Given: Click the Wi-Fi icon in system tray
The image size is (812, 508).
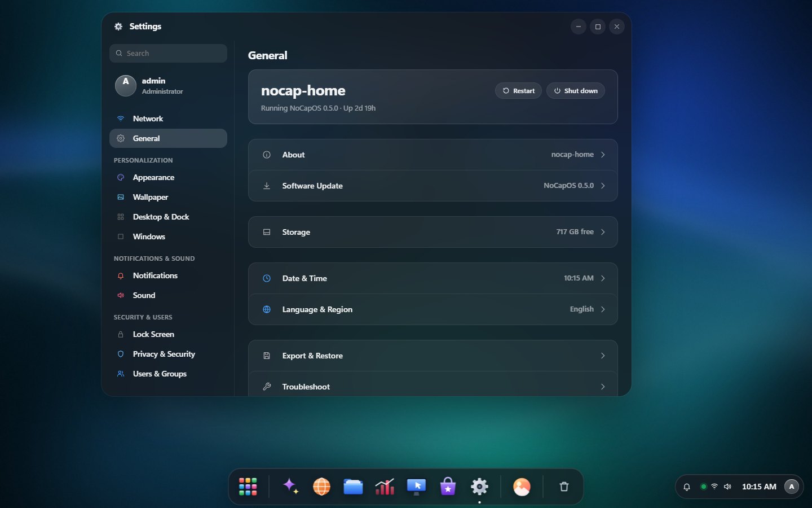Looking at the screenshot, I should pos(714,487).
